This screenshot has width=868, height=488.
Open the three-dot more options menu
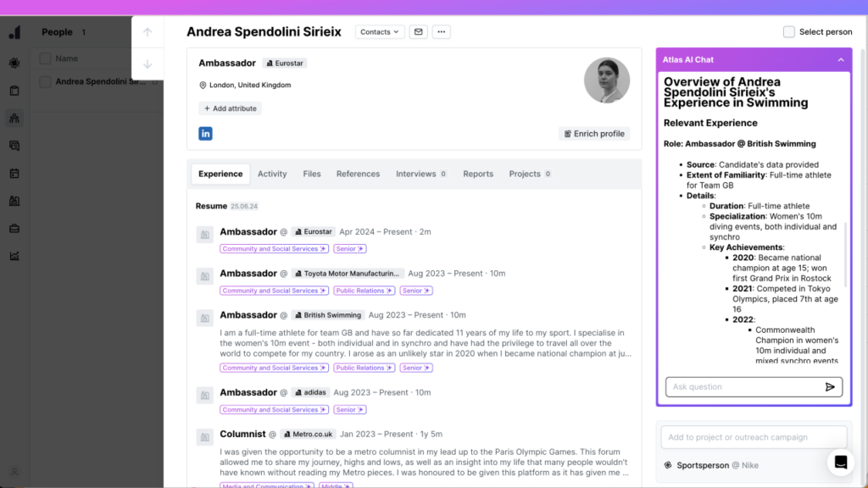[441, 31]
